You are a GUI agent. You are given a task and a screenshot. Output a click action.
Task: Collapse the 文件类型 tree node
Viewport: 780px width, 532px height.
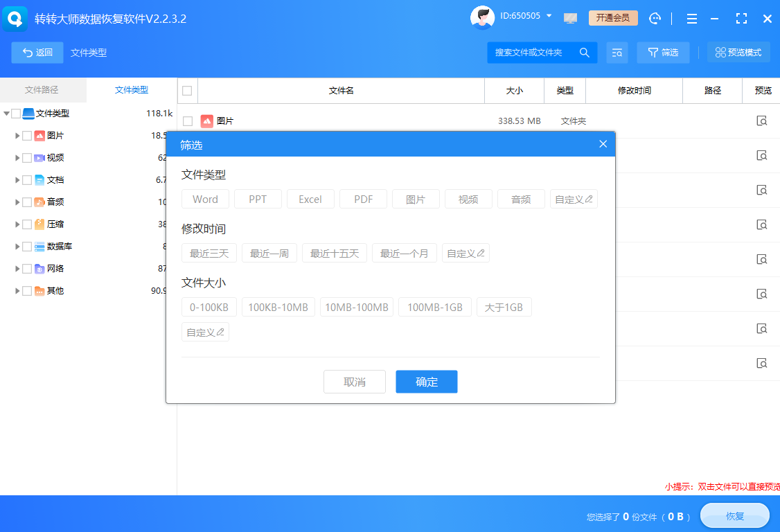[6, 113]
